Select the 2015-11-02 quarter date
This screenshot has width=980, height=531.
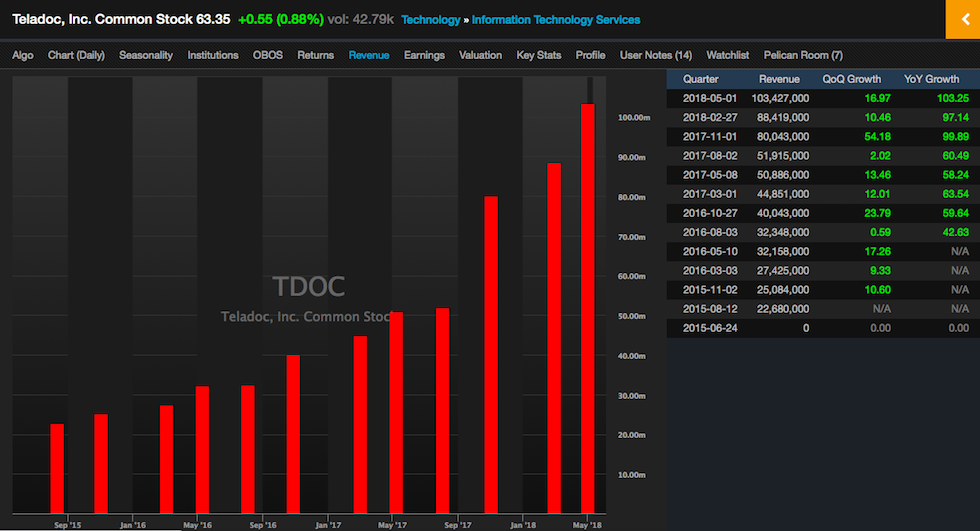click(710, 290)
